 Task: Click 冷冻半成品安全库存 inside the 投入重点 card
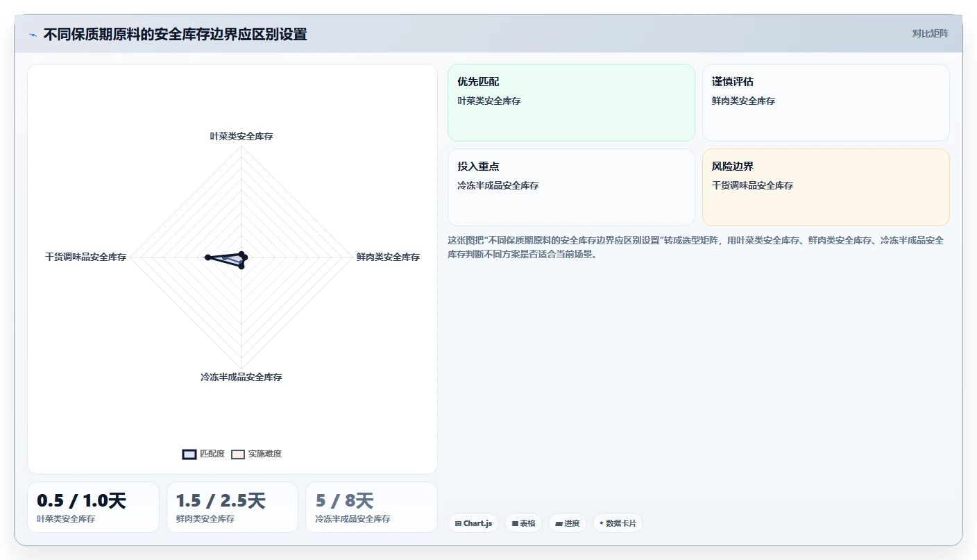click(x=498, y=186)
